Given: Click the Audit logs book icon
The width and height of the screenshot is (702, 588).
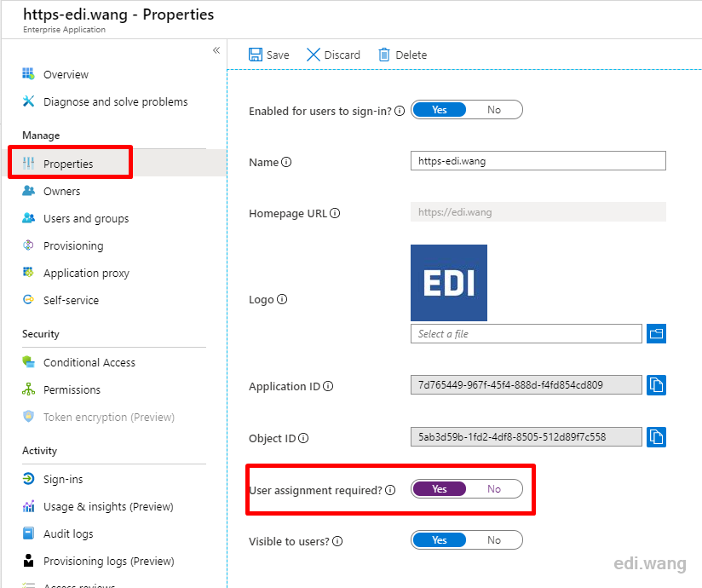Looking at the screenshot, I should pyautogui.click(x=28, y=533).
